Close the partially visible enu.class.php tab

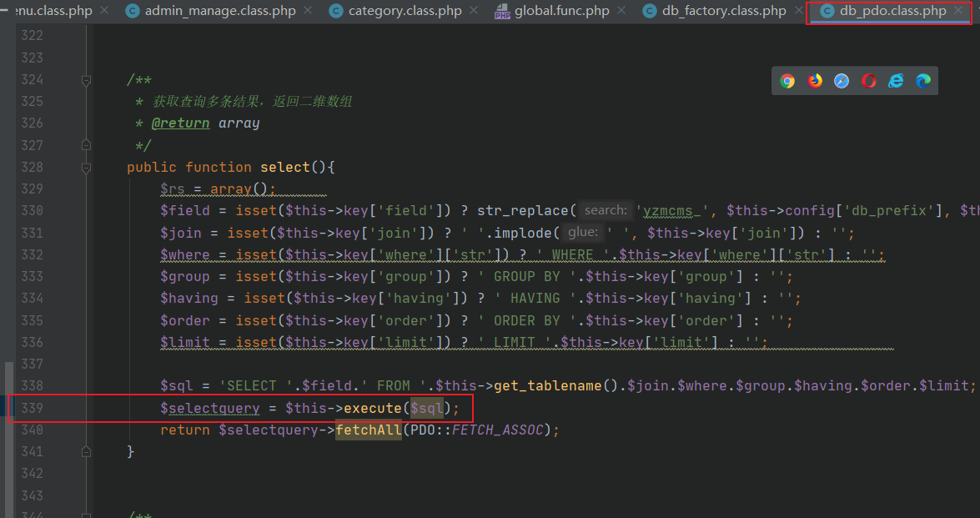[104, 11]
